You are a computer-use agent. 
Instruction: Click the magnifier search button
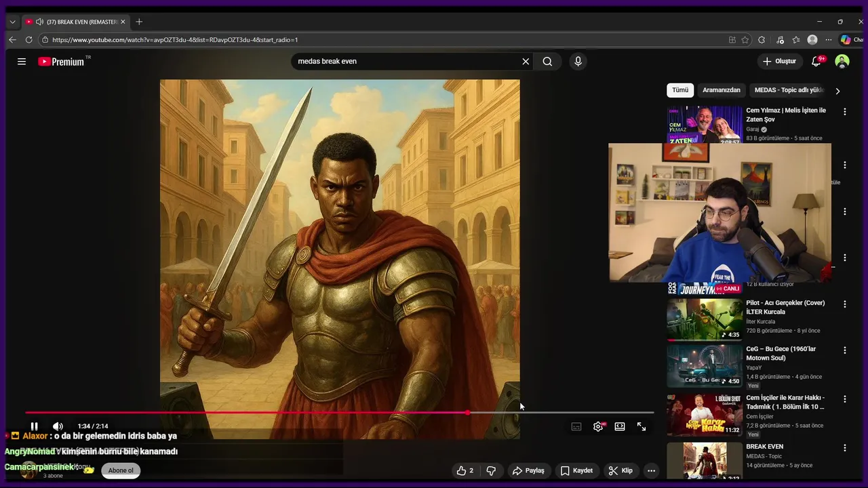[x=547, y=62]
